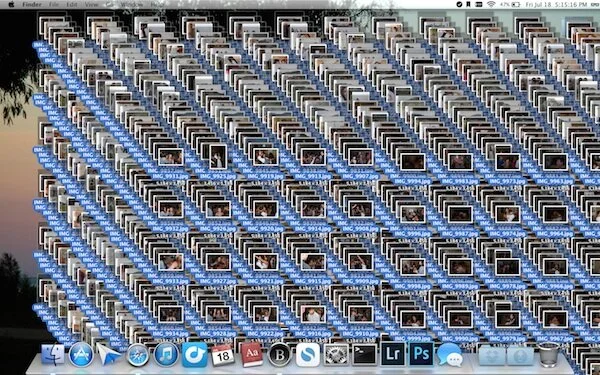The height and width of the screenshot is (375, 600).
Task: Click the IMG_9998.jpg filename label
Action: (412, 286)
